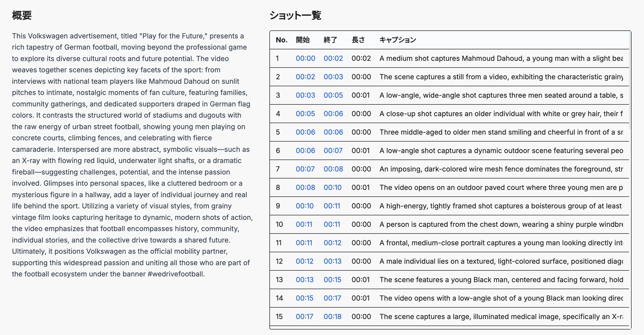Select caption about frontal medium-close portrait
This screenshot has height=335, width=644.
tap(501, 243)
